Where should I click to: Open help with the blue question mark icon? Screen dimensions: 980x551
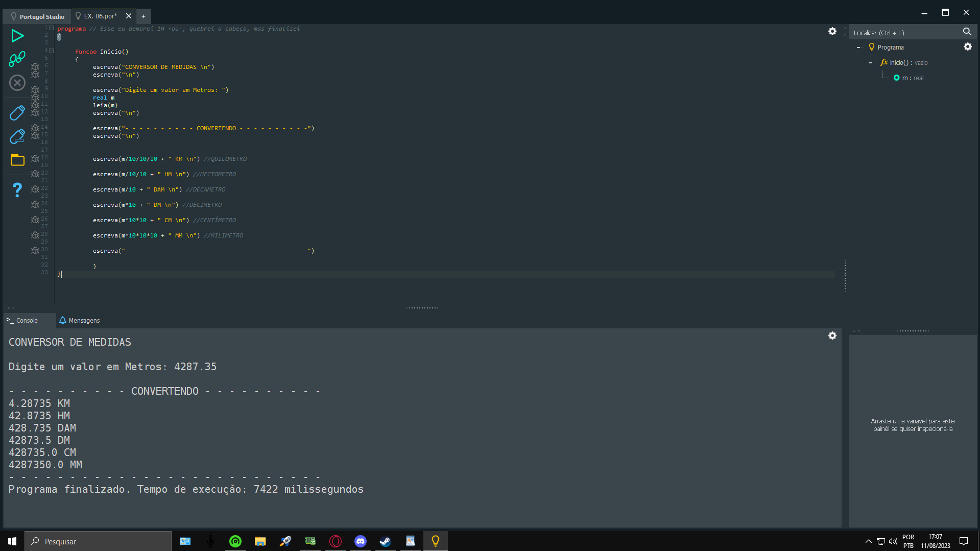(17, 190)
